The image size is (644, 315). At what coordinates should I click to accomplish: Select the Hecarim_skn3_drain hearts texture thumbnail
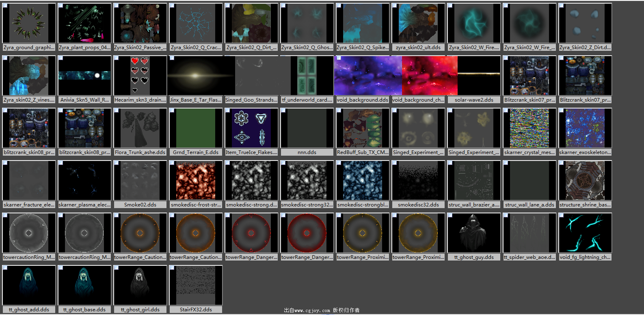[x=140, y=76]
